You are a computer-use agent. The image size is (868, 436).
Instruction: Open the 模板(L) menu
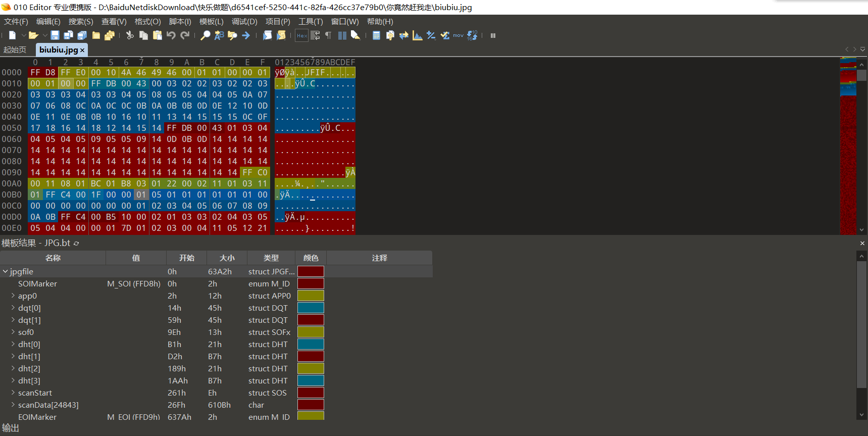tap(212, 22)
